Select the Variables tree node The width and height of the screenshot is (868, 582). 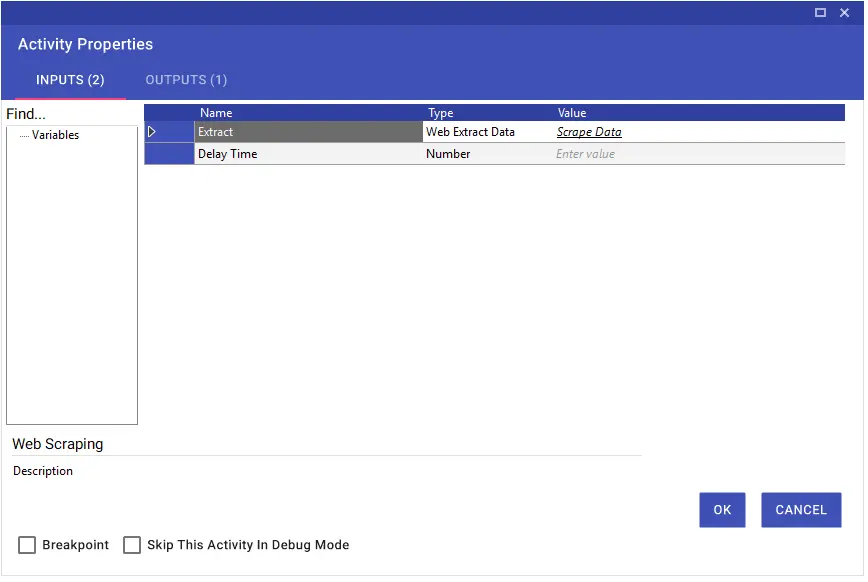55,135
